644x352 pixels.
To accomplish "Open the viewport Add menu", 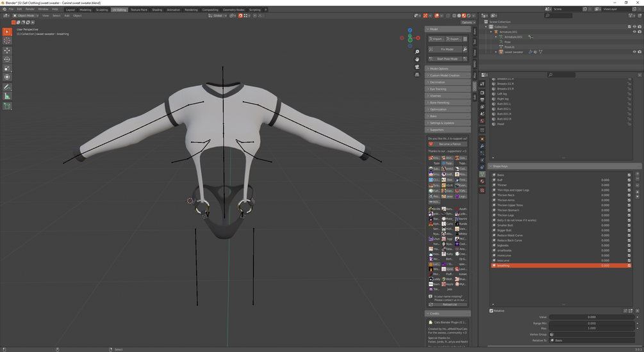I will pyautogui.click(x=67, y=15).
